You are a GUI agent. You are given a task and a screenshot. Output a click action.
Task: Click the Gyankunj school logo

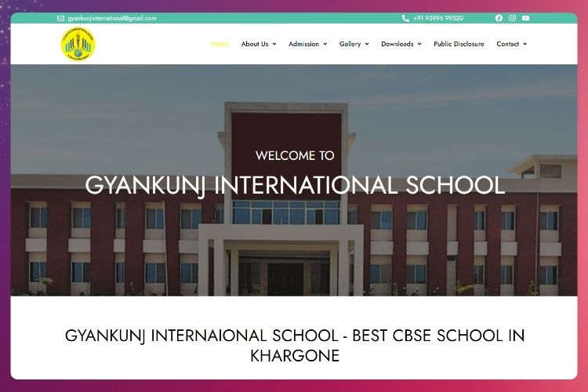click(x=78, y=44)
